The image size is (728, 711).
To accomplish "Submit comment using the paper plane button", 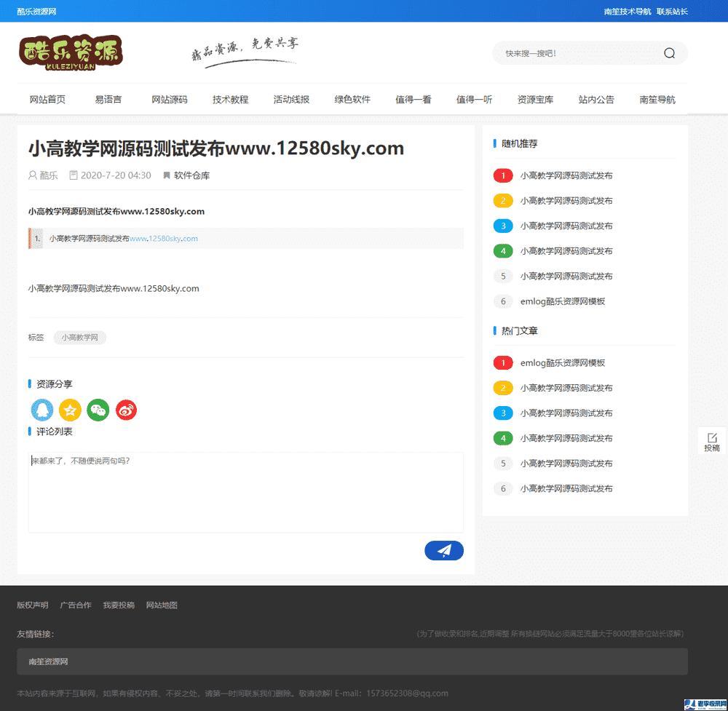I will pyautogui.click(x=444, y=551).
